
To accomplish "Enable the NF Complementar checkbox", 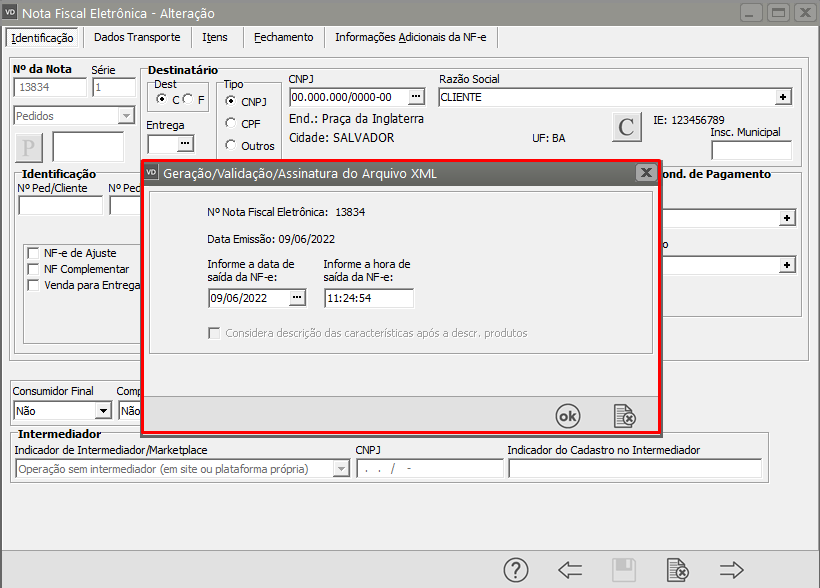I will (x=34, y=269).
